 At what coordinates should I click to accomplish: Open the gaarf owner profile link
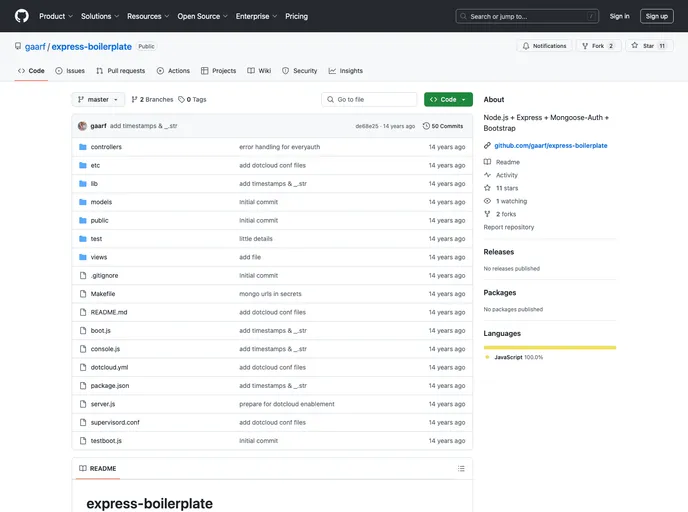point(35,47)
